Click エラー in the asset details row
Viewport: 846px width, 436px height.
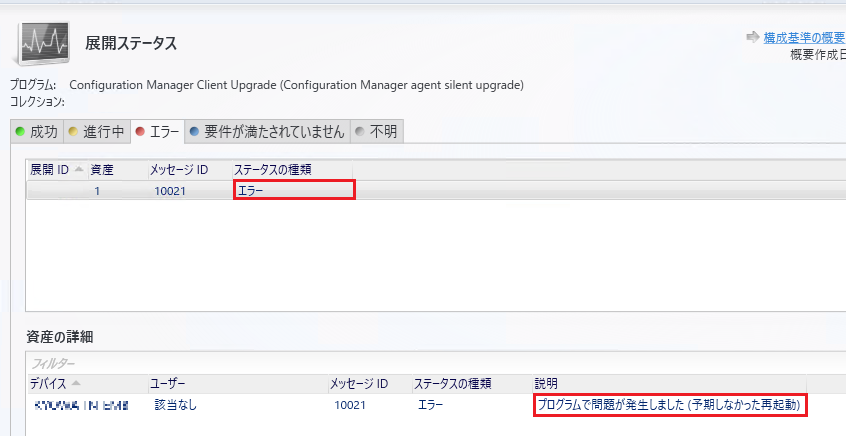pyautogui.click(x=430, y=405)
